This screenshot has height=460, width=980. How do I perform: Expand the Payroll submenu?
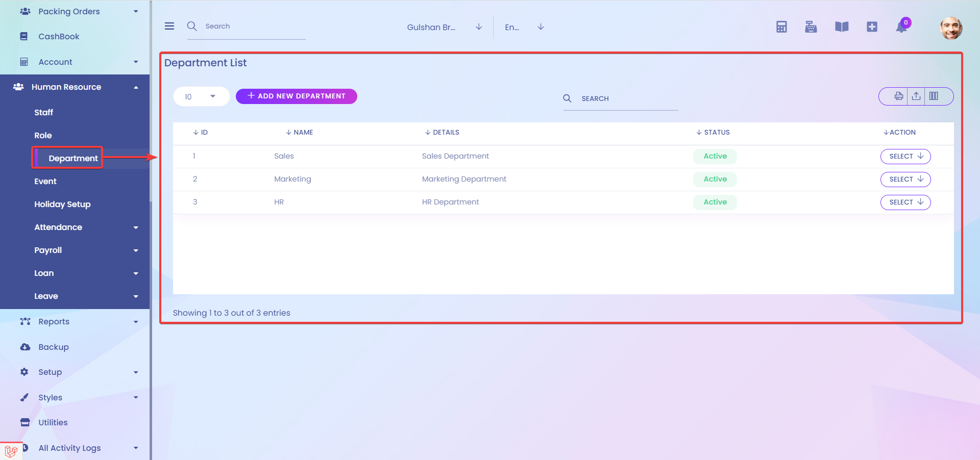coord(136,250)
